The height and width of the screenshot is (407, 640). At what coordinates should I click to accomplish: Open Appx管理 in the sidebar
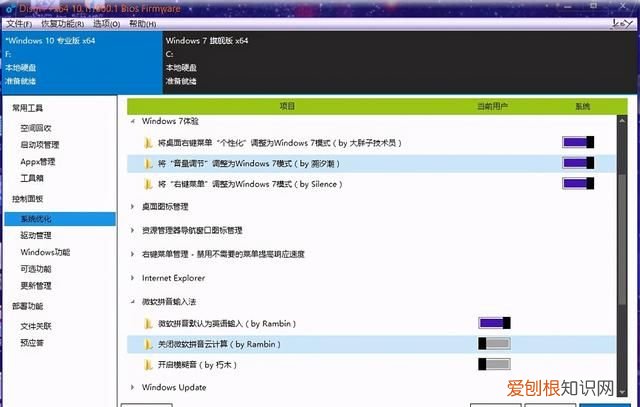tap(38, 162)
